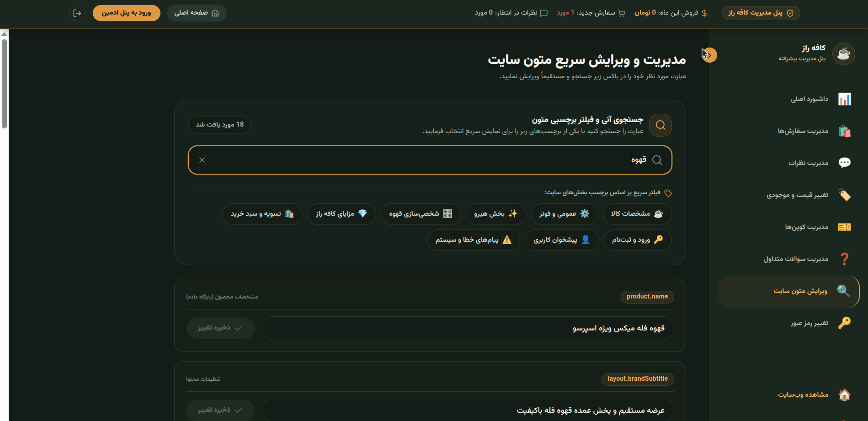The height and width of the screenshot is (421, 868).
Task: Click the key icon for تغییر رمز عبور
Action: [x=844, y=323]
